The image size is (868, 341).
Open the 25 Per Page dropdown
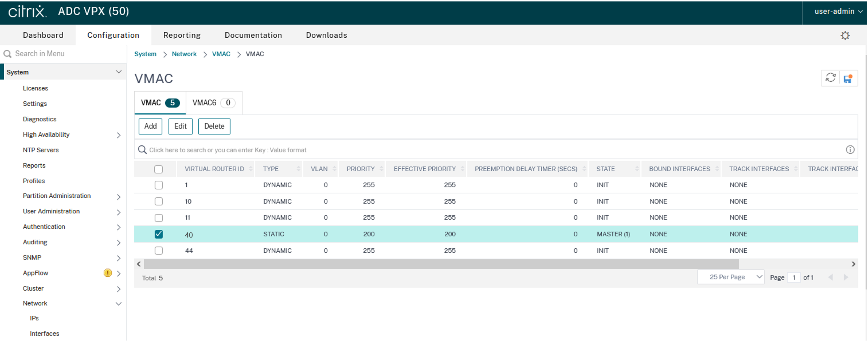click(730, 277)
